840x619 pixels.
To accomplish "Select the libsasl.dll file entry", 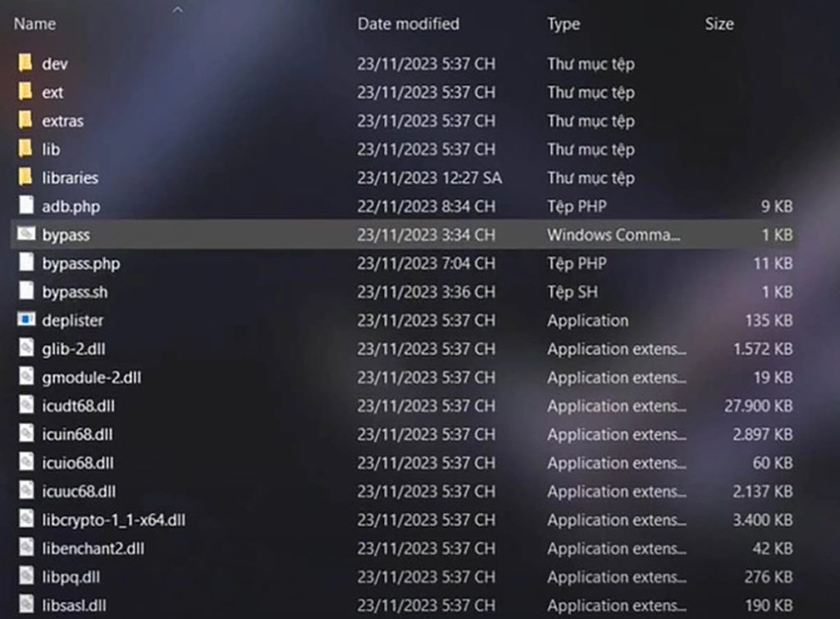I will [x=75, y=606].
